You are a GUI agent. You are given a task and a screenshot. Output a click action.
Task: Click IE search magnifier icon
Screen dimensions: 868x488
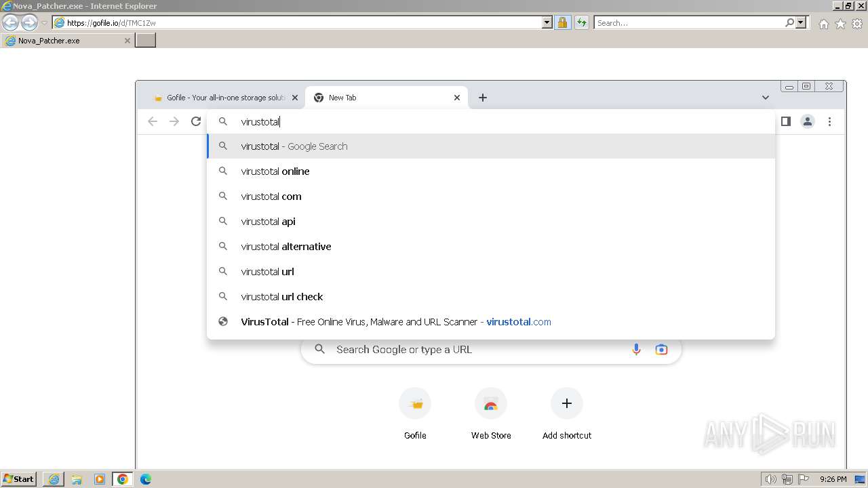(789, 22)
